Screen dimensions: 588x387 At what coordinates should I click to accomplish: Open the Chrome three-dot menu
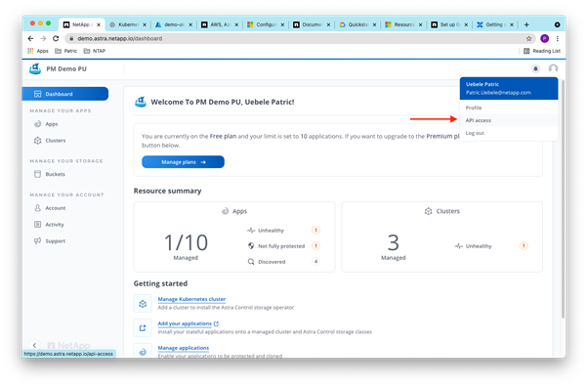point(558,38)
